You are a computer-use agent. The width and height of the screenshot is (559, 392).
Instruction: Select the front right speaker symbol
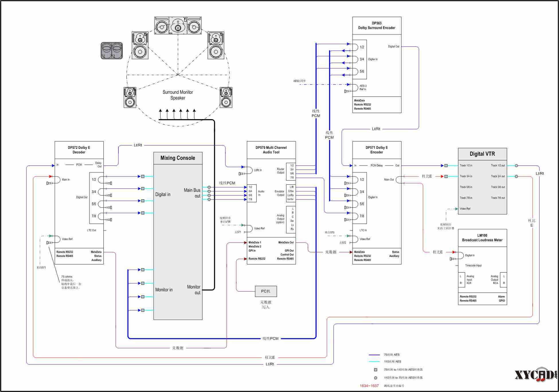click(x=216, y=45)
